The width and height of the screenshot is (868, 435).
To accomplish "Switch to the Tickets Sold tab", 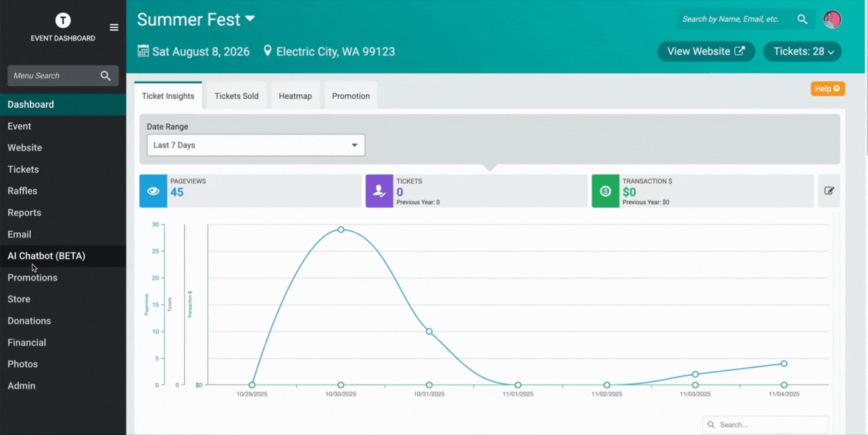I will pyautogui.click(x=236, y=96).
